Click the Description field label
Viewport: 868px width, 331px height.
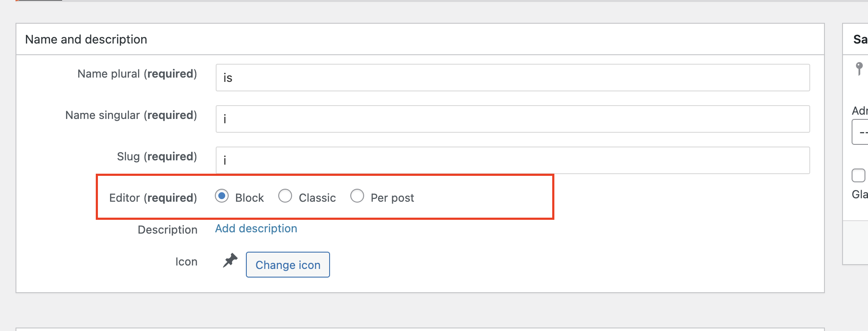pos(167,230)
